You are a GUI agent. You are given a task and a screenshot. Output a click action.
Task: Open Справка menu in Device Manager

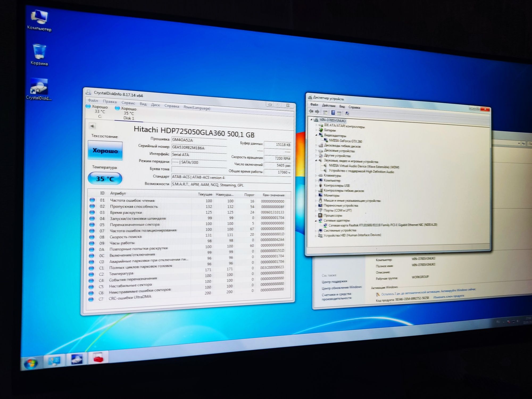point(354,107)
